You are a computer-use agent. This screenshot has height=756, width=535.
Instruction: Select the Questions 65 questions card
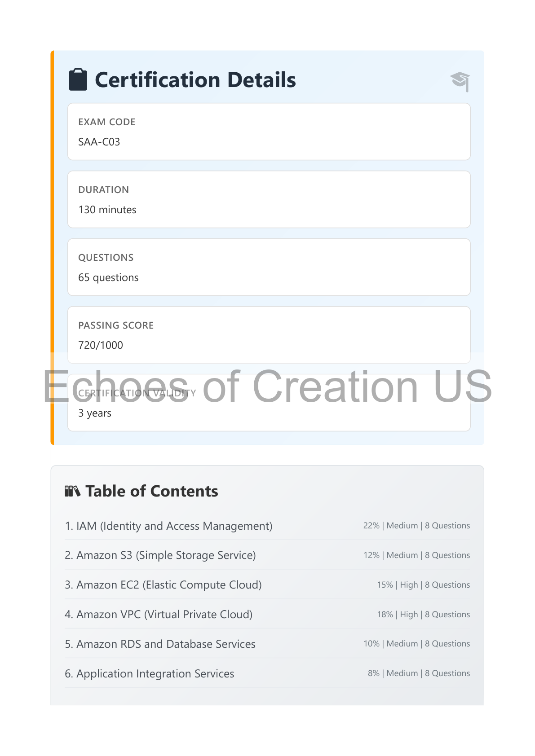coord(269,267)
